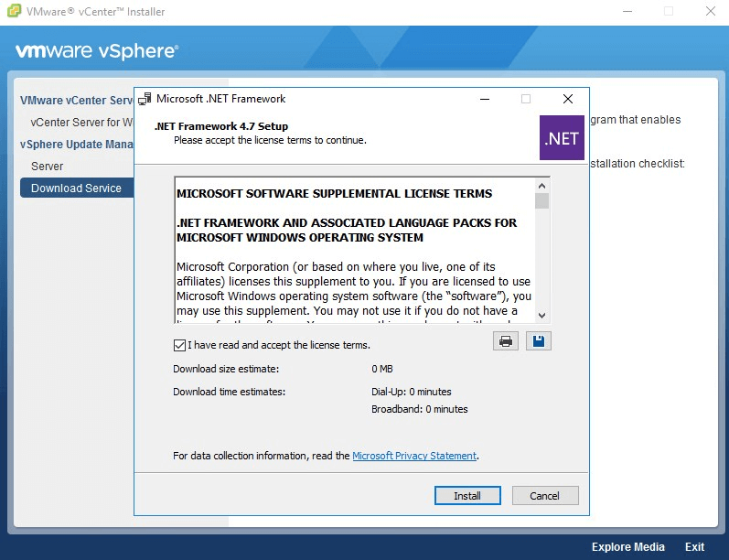This screenshot has height=560, width=729.
Task: Click license text scroll up arrow
Action: (541, 186)
